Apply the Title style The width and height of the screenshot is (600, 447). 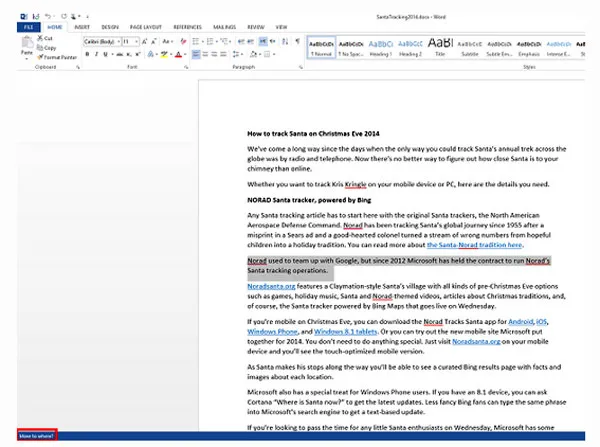click(x=440, y=48)
